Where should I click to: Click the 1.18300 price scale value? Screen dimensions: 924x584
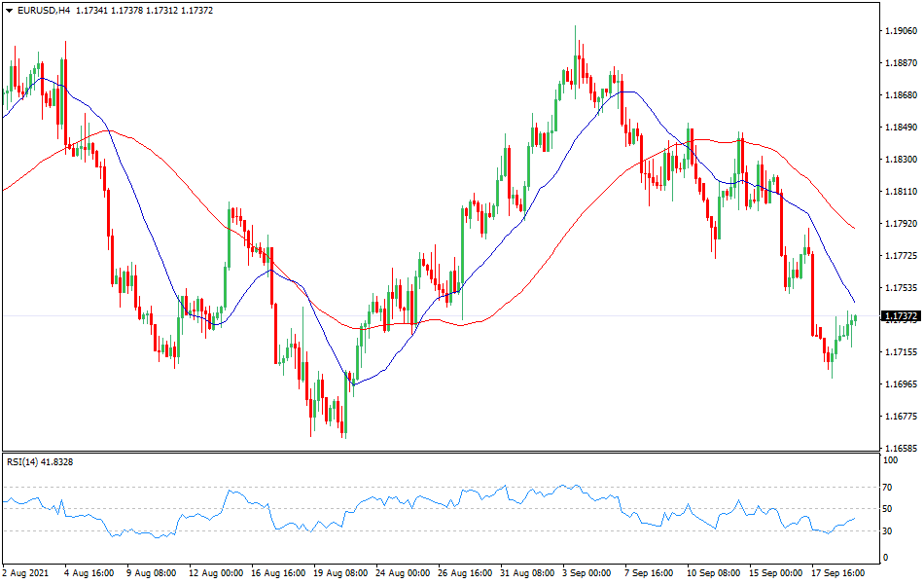click(x=901, y=160)
